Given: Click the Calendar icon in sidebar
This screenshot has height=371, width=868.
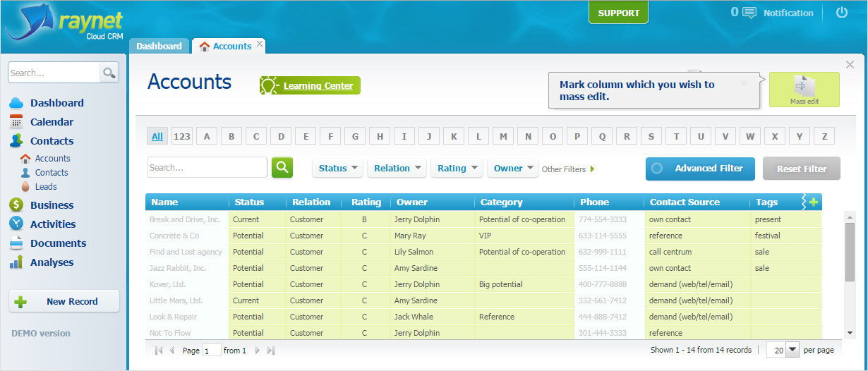Looking at the screenshot, I should coord(16,122).
